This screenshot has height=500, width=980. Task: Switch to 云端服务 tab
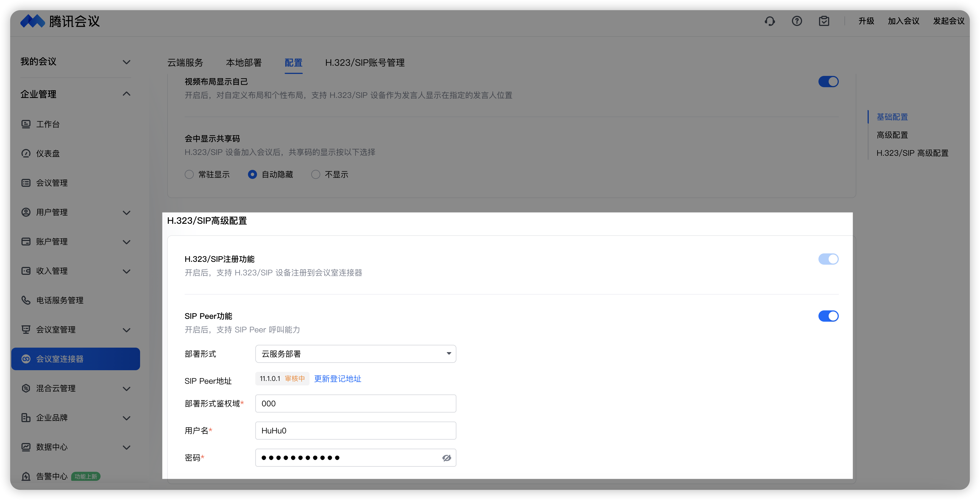click(x=185, y=63)
